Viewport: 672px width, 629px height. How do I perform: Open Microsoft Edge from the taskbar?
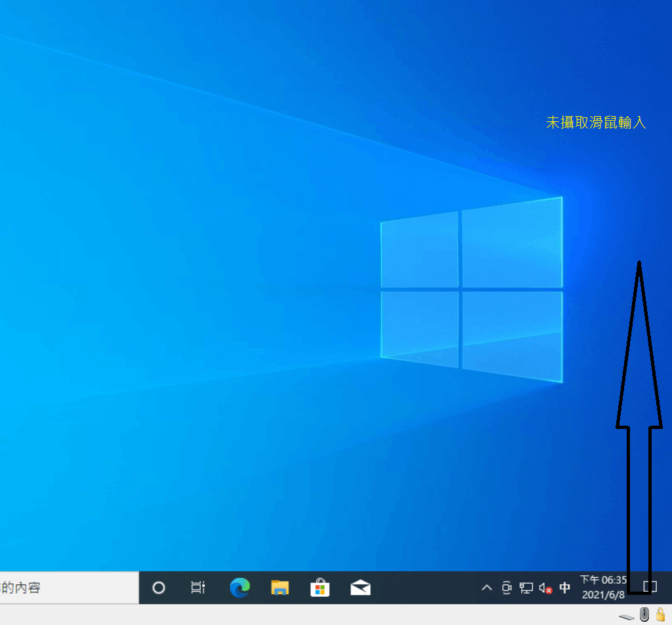click(x=239, y=588)
